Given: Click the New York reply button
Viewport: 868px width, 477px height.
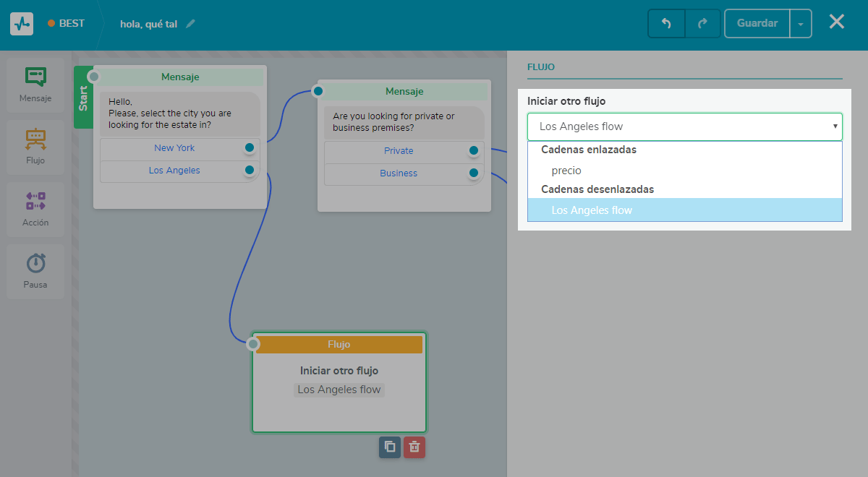Looking at the screenshot, I should (x=174, y=148).
